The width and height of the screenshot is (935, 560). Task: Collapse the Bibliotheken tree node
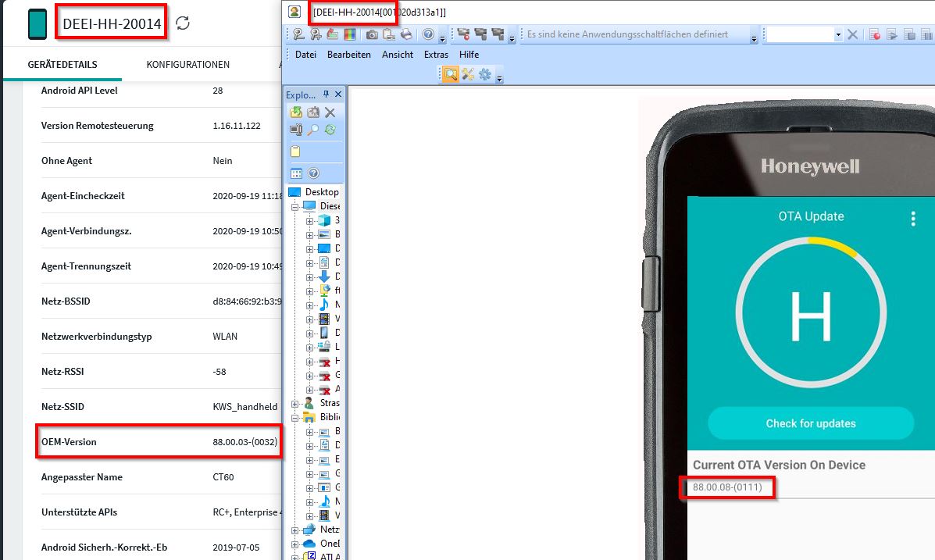pyautogui.click(x=296, y=417)
